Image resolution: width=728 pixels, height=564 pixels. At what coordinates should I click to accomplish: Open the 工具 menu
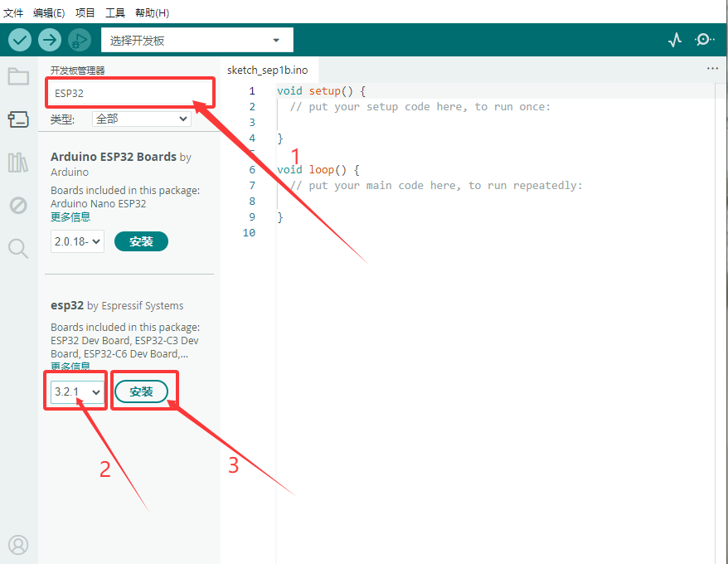pyautogui.click(x=114, y=12)
